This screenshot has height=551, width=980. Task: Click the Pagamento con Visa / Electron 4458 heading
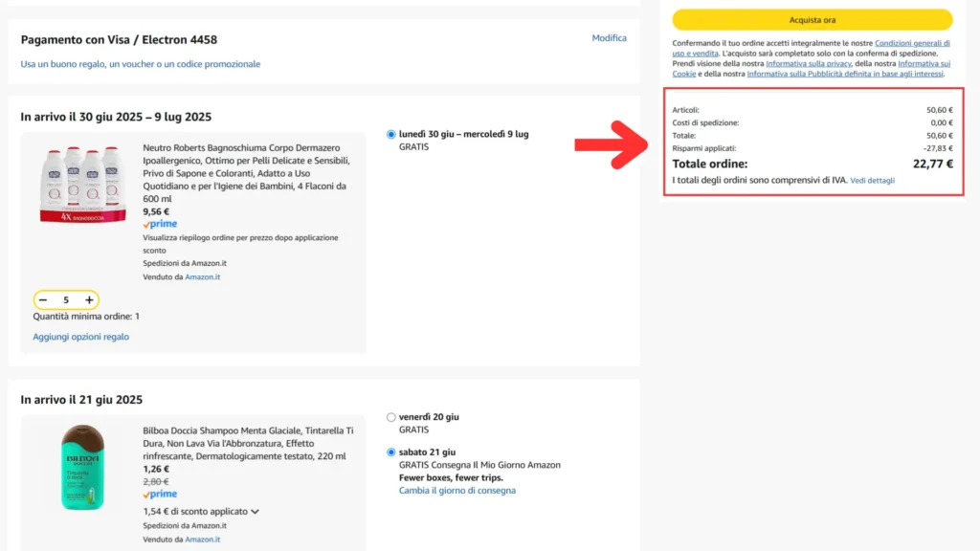(x=119, y=39)
